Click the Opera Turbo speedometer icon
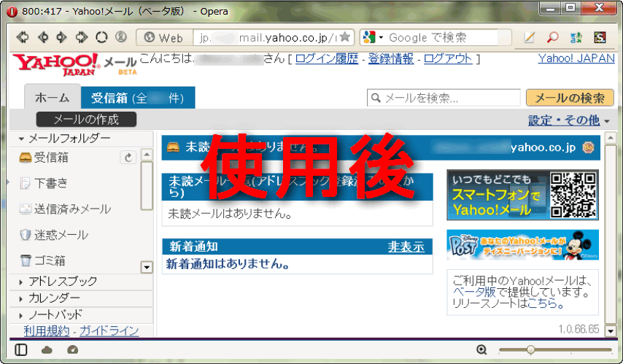Screen dimensions: 623x364 tap(73, 350)
